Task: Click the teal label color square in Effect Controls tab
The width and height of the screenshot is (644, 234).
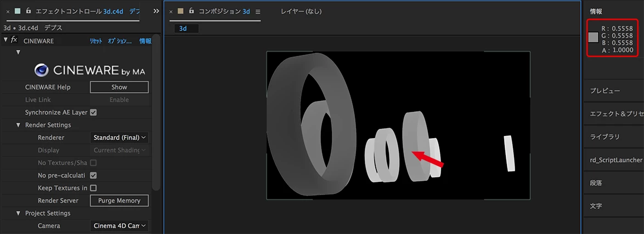Action: tap(17, 12)
